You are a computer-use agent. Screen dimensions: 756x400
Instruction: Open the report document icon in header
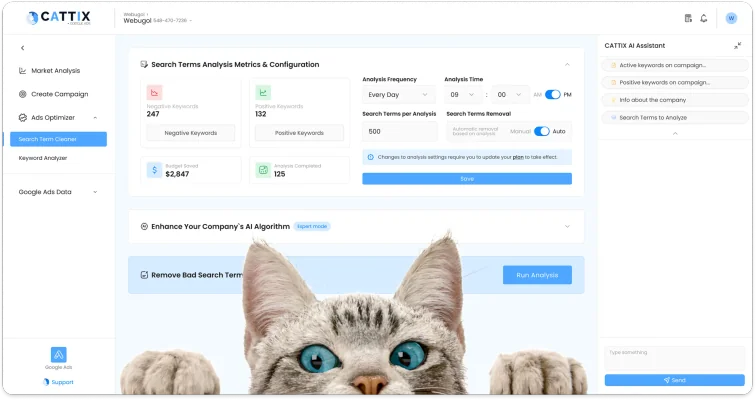[688, 18]
